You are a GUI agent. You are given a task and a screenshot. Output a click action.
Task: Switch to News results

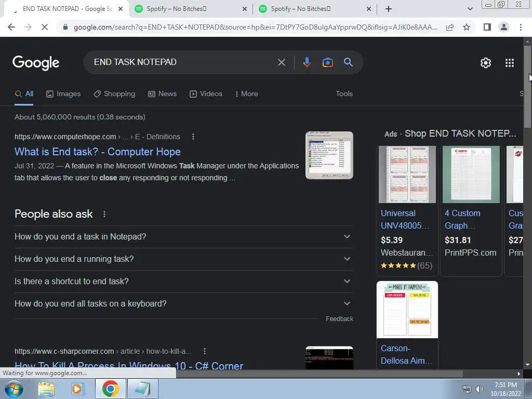pos(162,94)
